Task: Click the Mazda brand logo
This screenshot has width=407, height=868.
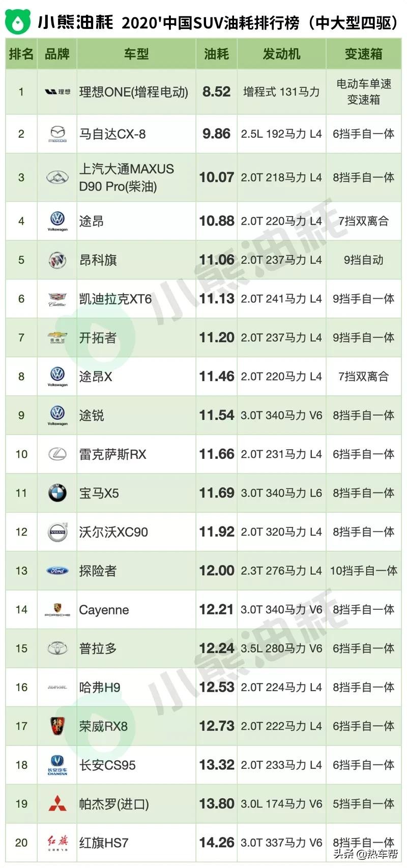Action: coord(57,134)
